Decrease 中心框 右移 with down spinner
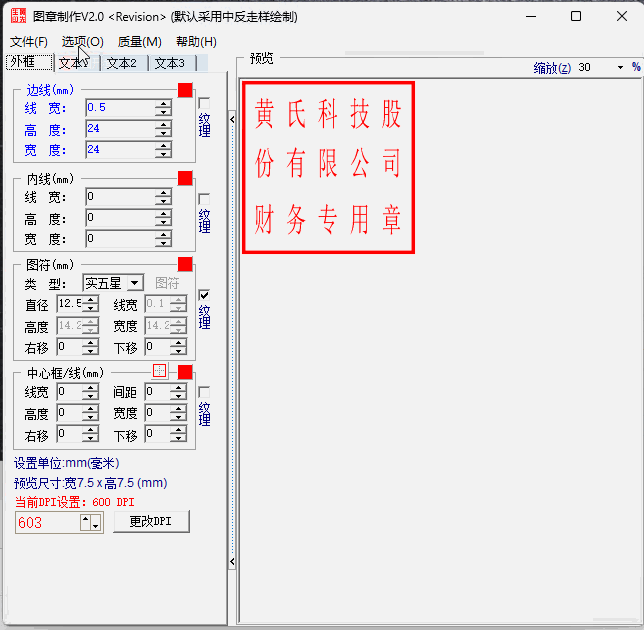The image size is (644, 630). click(x=90, y=438)
